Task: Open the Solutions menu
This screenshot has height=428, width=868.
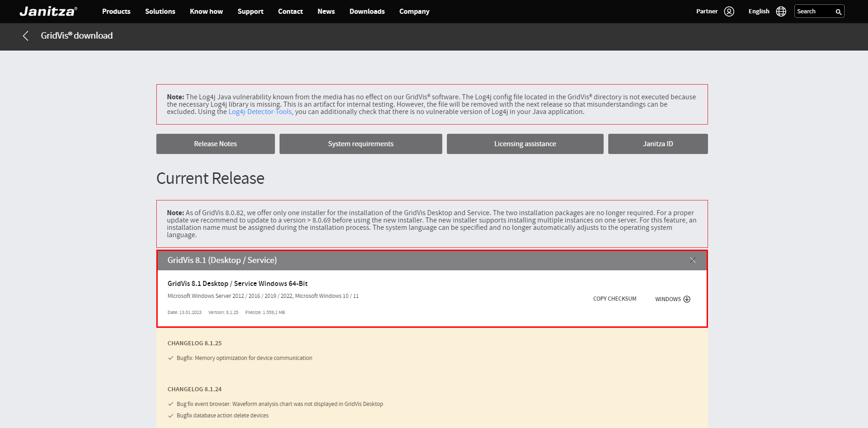Action: coord(160,11)
